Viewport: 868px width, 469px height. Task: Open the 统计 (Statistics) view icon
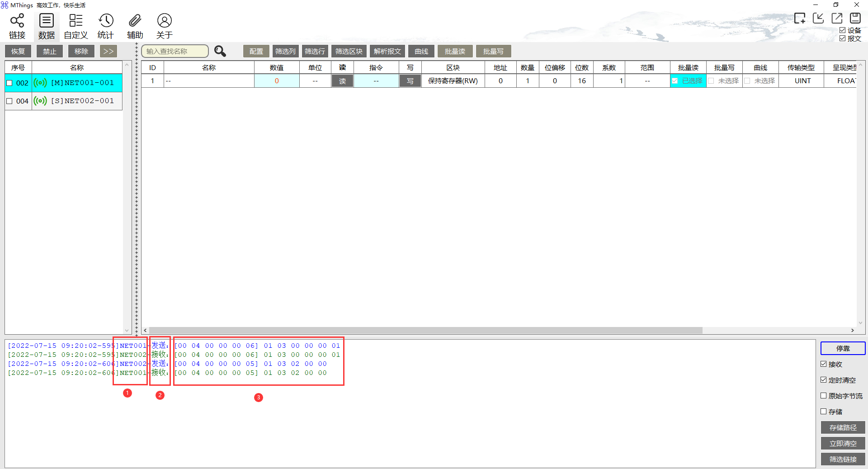[x=105, y=26]
